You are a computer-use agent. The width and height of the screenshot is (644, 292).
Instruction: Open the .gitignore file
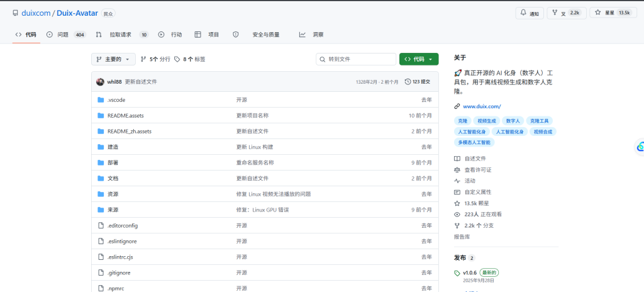tap(119, 272)
